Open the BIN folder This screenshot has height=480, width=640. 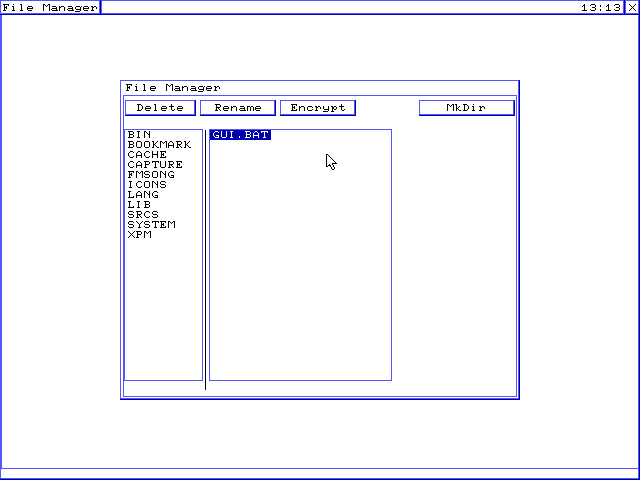point(139,135)
